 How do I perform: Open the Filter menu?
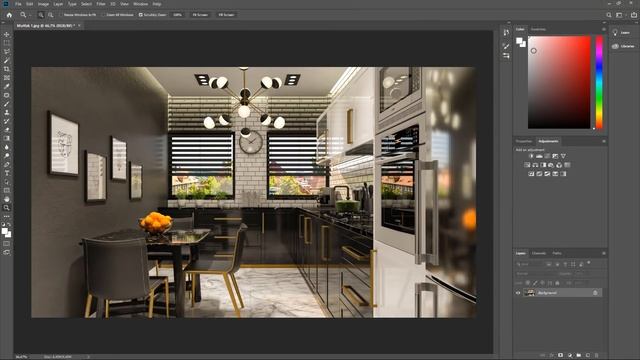(101, 4)
